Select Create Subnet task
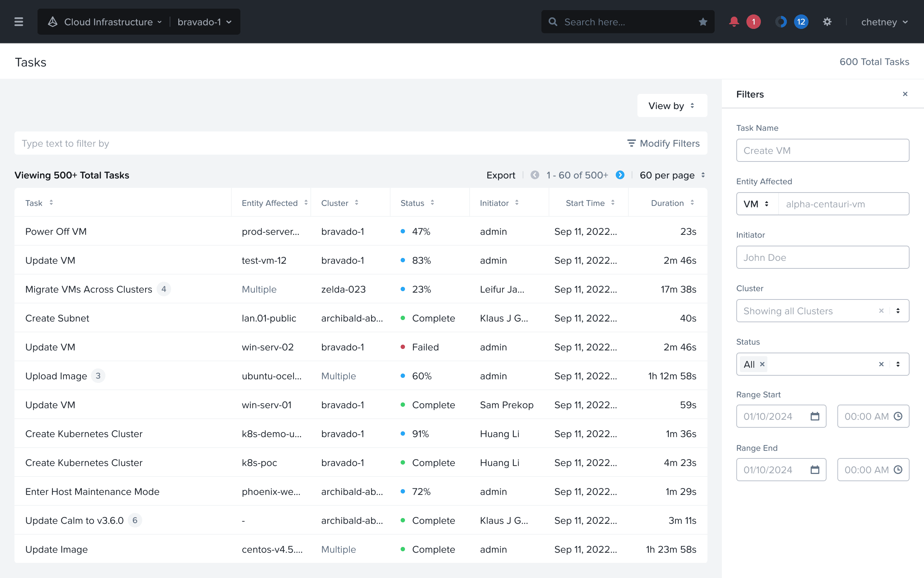Viewport: 924px width, 578px height. (x=57, y=318)
